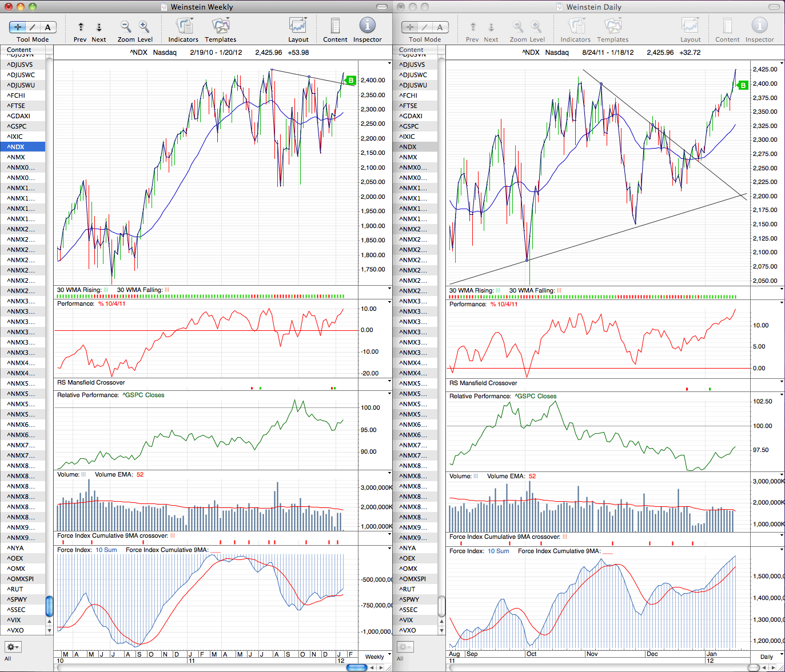785x672 pixels.
Task: Select line drawing tool in Weekly window
Action: pyautogui.click(x=33, y=27)
